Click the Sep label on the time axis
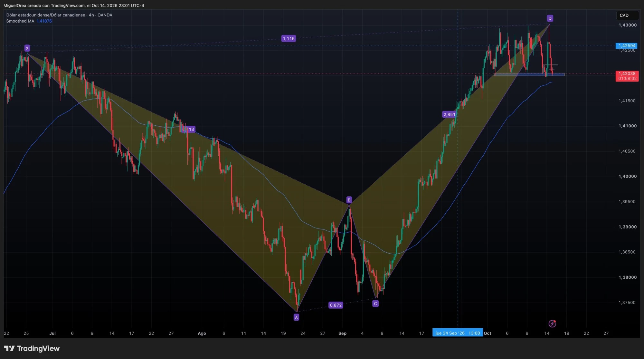 coord(342,333)
